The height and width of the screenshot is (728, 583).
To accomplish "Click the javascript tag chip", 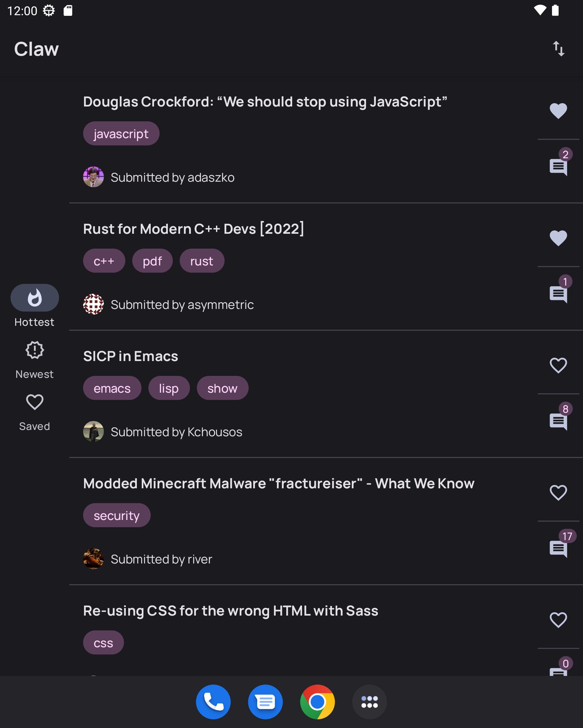I will [x=121, y=134].
